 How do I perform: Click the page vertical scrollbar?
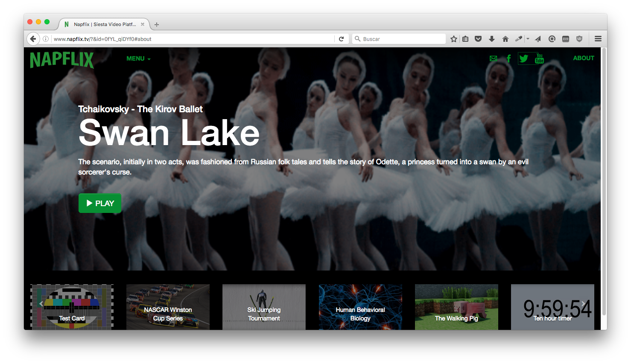(604, 182)
